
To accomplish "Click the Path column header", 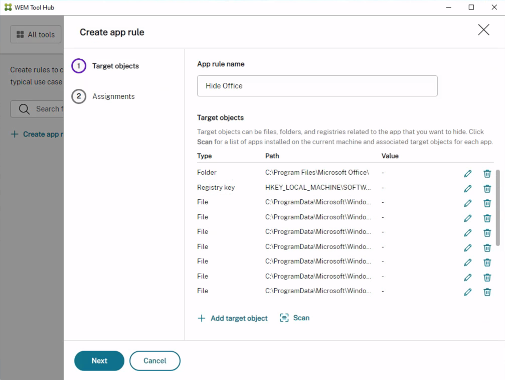I will (272, 156).
